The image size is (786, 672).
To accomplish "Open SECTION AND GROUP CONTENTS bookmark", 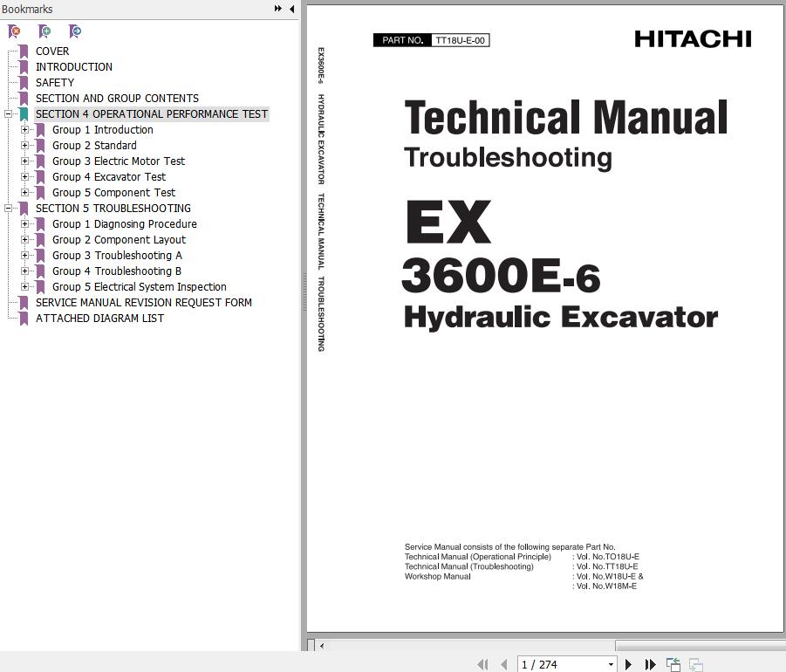I will (117, 99).
